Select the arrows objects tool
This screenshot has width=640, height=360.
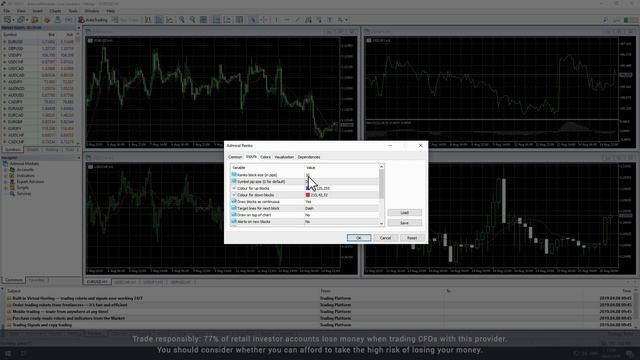point(340,20)
